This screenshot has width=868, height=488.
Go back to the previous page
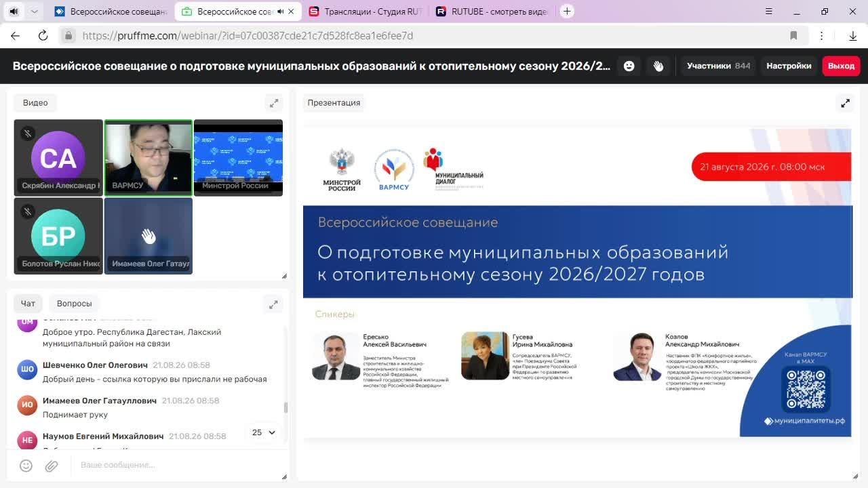(15, 36)
